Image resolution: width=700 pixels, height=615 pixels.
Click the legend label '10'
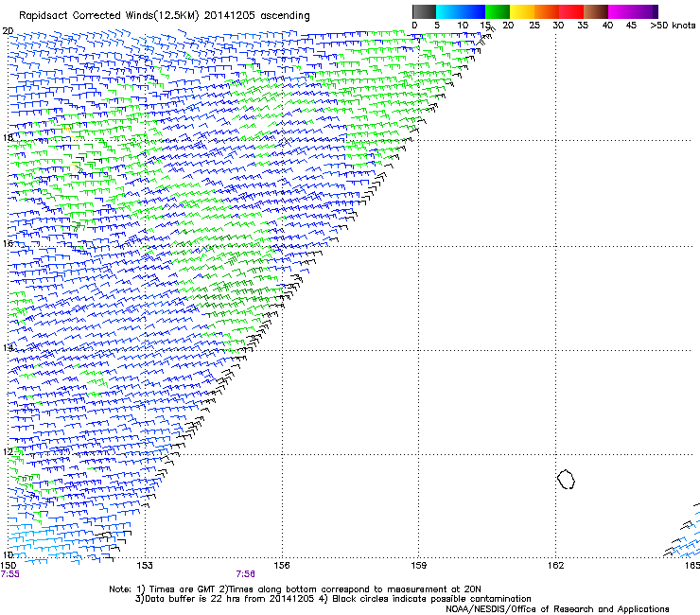[x=463, y=26]
